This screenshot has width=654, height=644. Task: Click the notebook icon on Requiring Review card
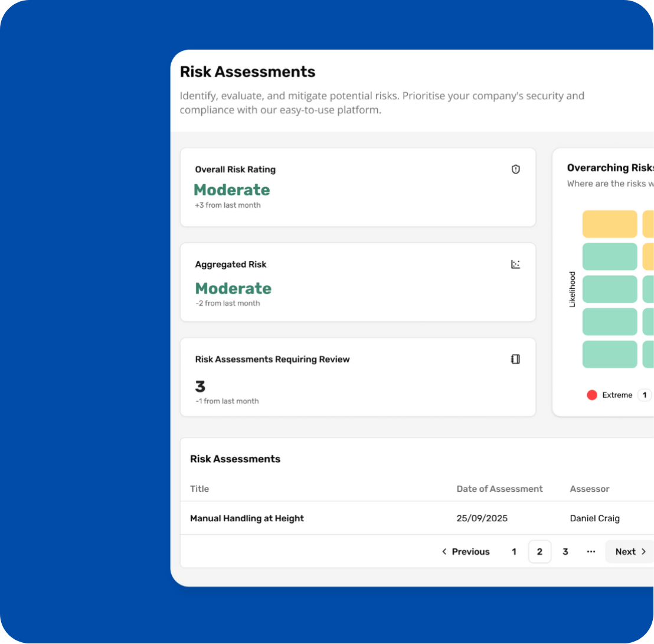click(515, 359)
